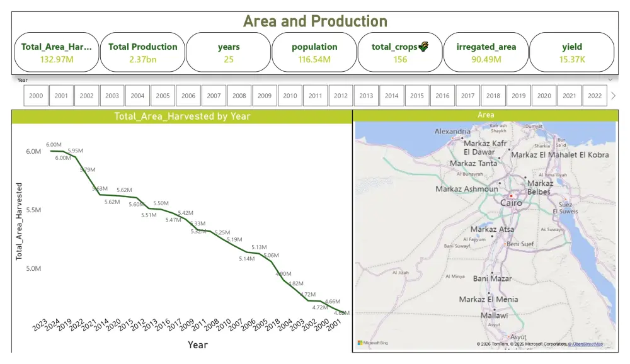Select year 2000 in the slicer
630x364 pixels.
pyautogui.click(x=36, y=96)
